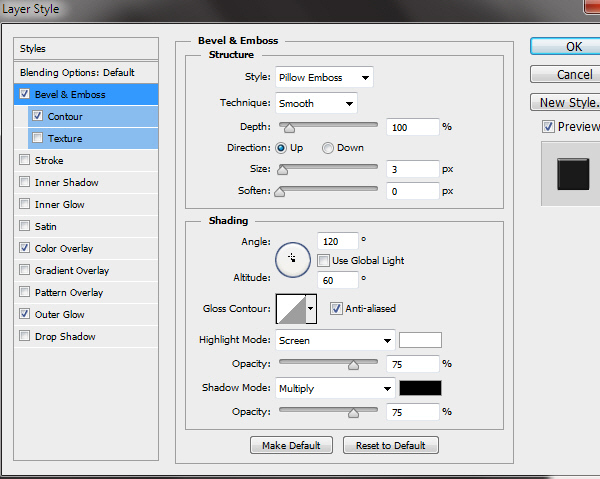This screenshot has width=600, height=479.
Task: Select the Down direction radio button
Action: tap(328, 148)
